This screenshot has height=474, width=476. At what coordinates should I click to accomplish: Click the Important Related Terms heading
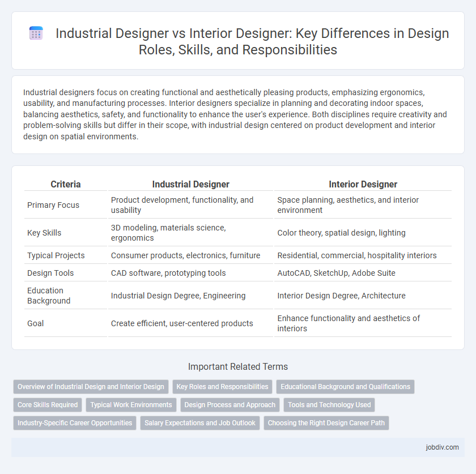237,366
